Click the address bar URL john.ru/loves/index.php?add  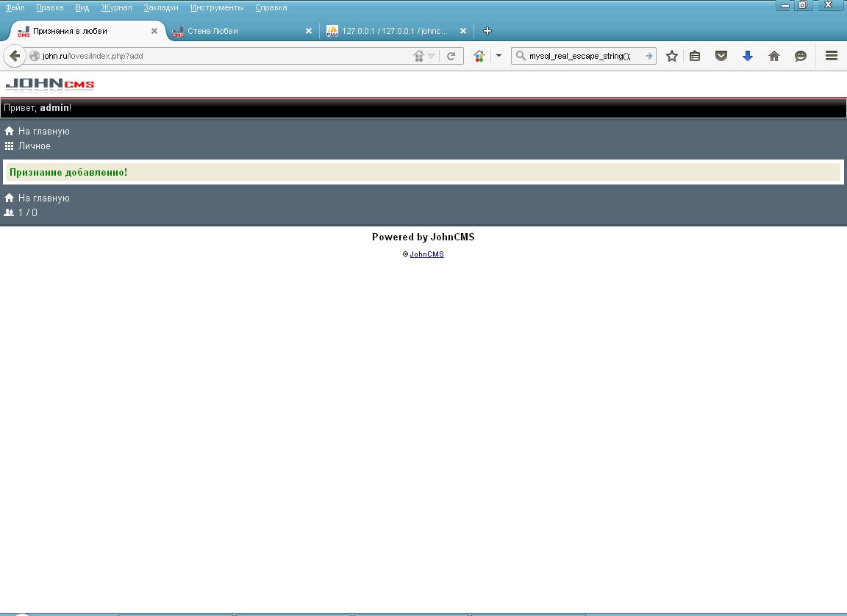point(93,56)
